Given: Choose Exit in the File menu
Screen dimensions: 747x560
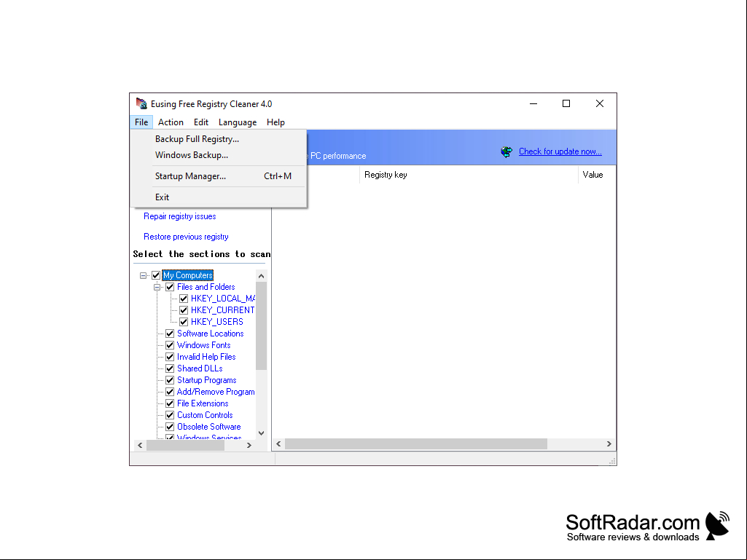Looking at the screenshot, I should click(219, 197).
